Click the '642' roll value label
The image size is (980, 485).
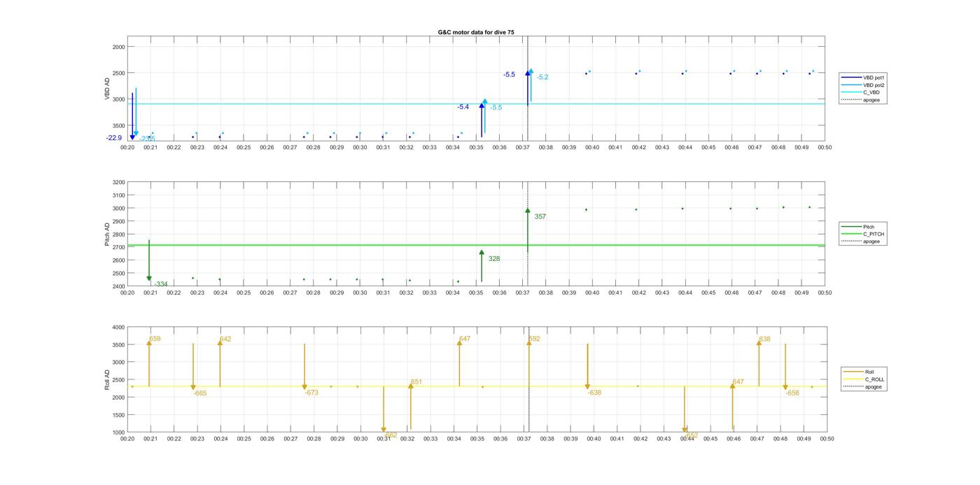pos(225,339)
